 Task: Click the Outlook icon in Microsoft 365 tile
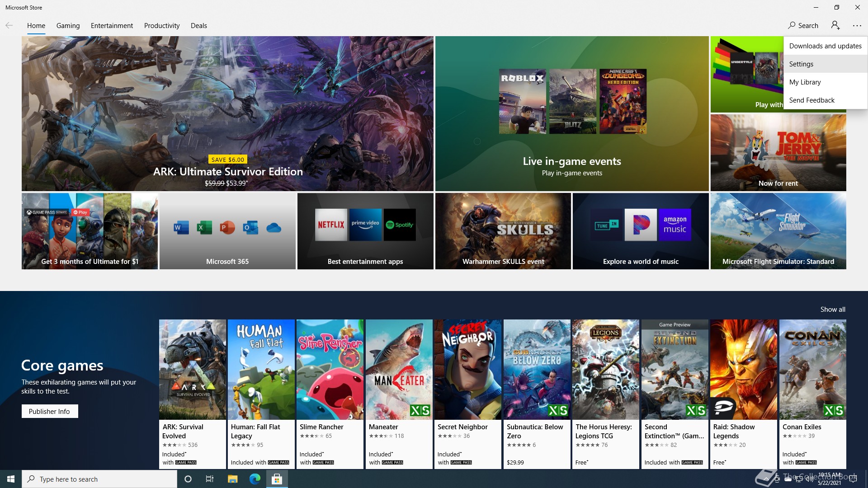tap(250, 228)
